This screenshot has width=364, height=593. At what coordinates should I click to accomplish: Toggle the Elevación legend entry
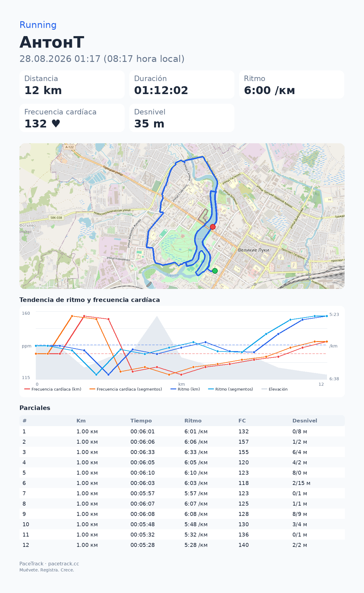point(275,389)
